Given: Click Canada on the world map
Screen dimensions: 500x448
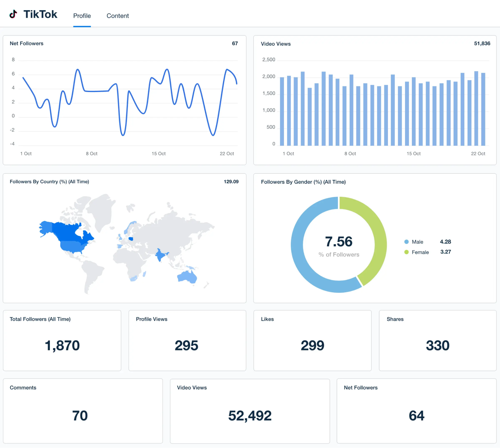Looking at the screenshot, I should tap(66, 231).
